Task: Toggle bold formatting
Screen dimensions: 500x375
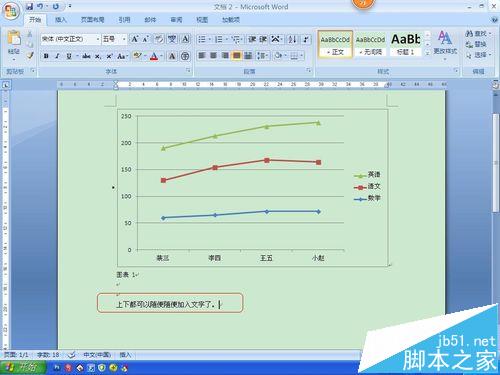Action: point(46,56)
